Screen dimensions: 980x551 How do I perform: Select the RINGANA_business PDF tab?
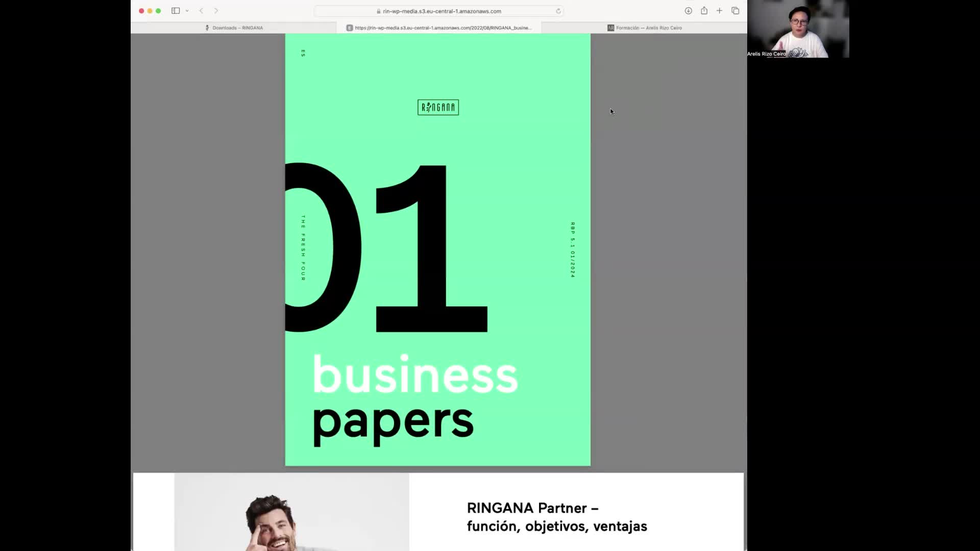pyautogui.click(x=439, y=28)
